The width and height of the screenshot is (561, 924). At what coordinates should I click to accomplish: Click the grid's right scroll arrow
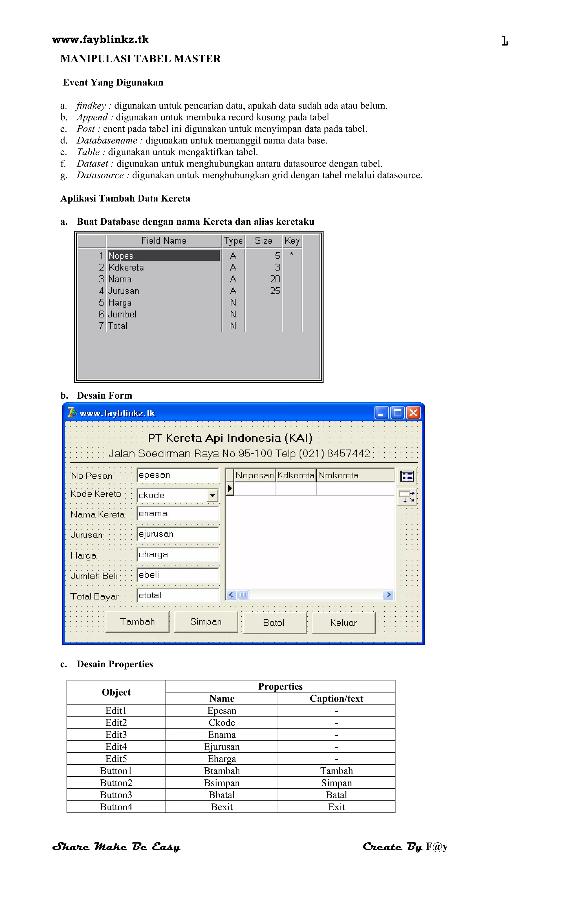pyautogui.click(x=388, y=595)
